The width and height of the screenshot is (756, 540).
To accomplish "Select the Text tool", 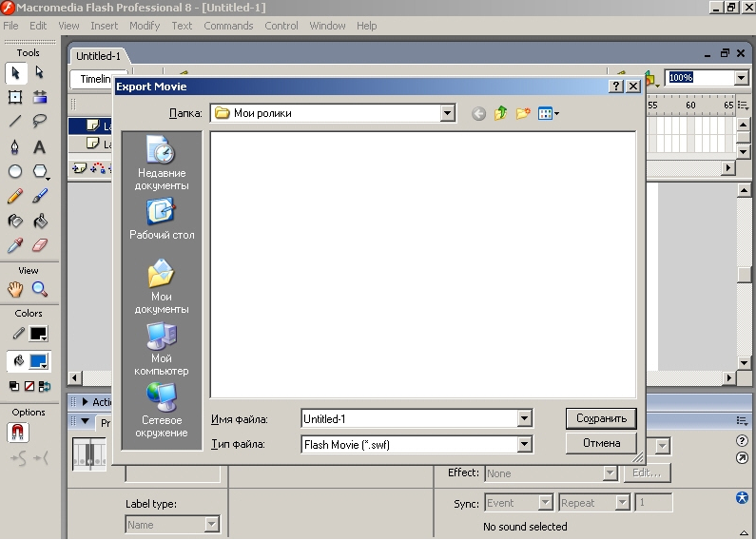I will 40,146.
